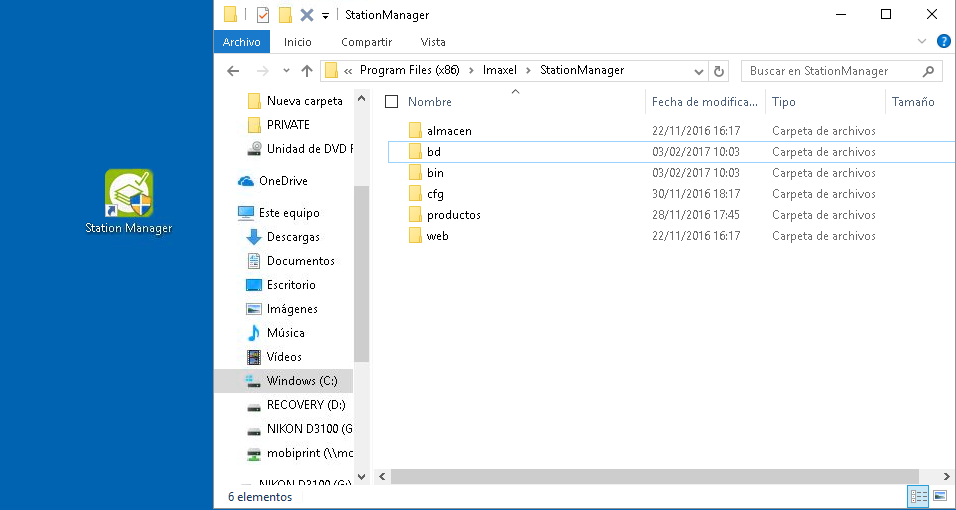Select the productos folder

[454, 215]
